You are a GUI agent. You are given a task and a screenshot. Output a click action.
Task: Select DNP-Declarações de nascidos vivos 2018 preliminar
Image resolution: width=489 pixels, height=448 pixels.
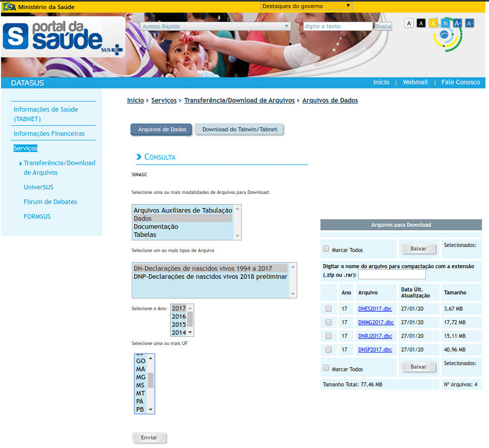coord(210,277)
